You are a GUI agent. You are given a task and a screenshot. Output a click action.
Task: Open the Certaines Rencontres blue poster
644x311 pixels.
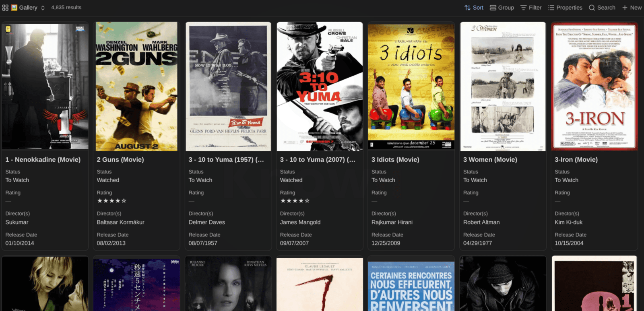(411, 286)
